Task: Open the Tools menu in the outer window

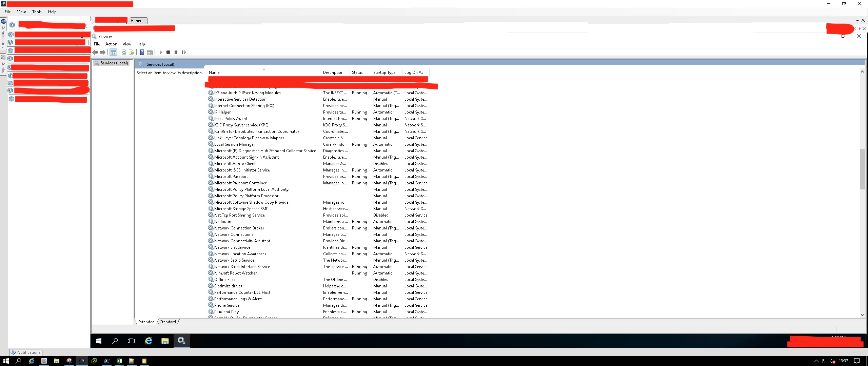Action: point(37,12)
